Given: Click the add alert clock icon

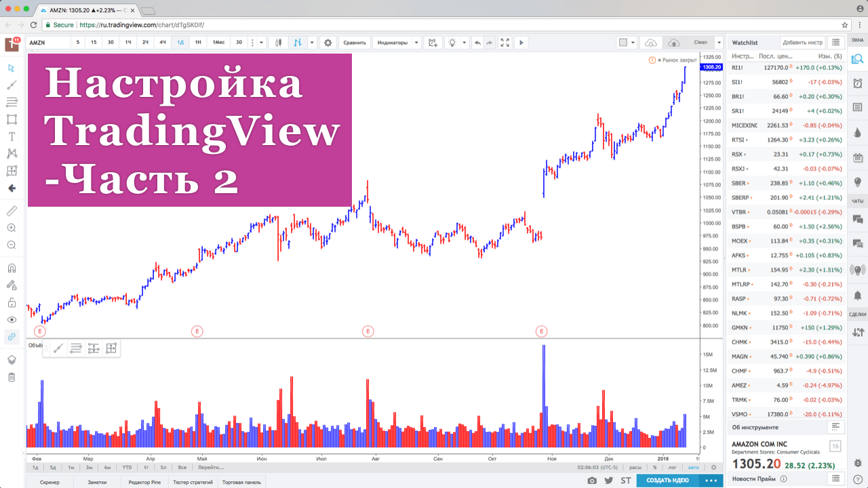Looking at the screenshot, I should 433,42.
